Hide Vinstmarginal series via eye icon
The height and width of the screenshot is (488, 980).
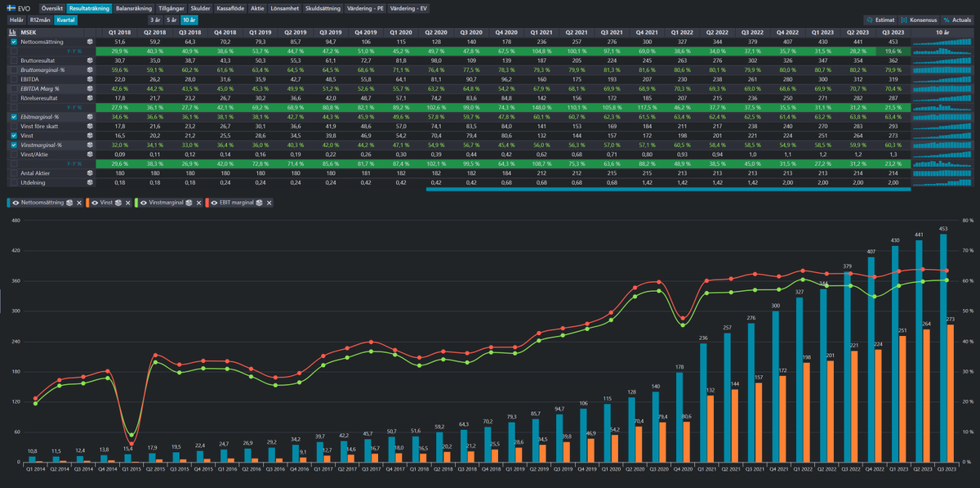[x=144, y=203]
